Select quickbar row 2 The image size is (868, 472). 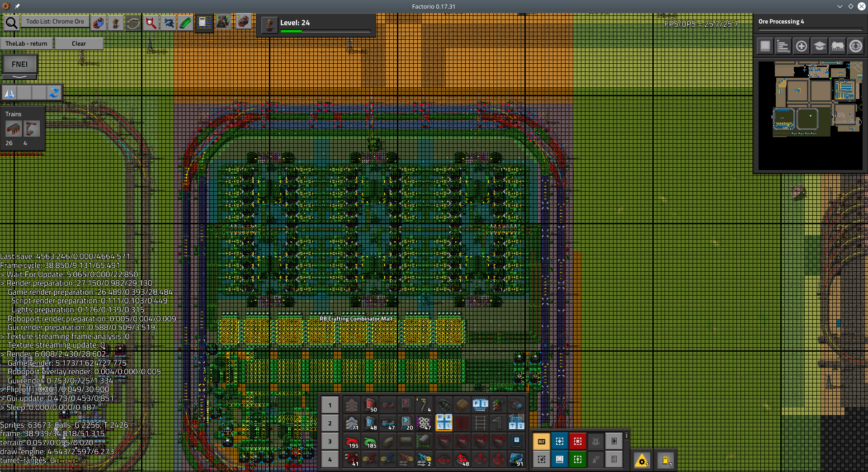330,423
